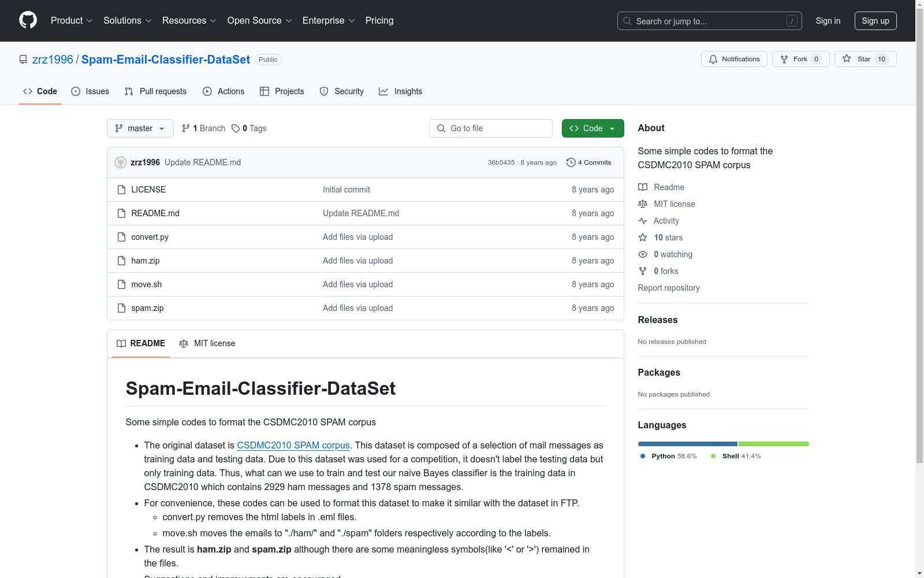
Task: Expand the Product menu
Action: 72,21
